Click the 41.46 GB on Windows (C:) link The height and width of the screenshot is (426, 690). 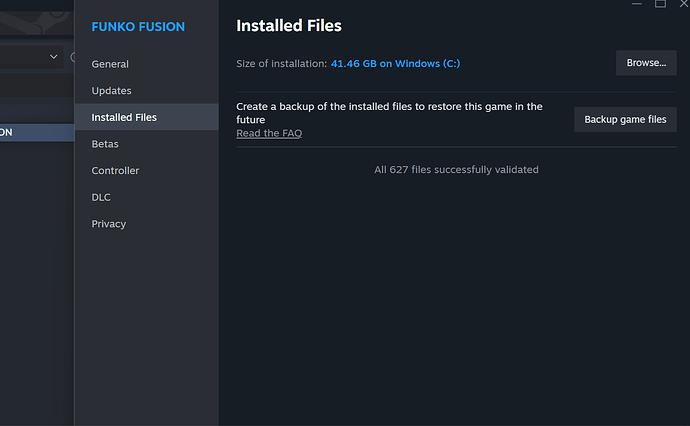coord(395,64)
